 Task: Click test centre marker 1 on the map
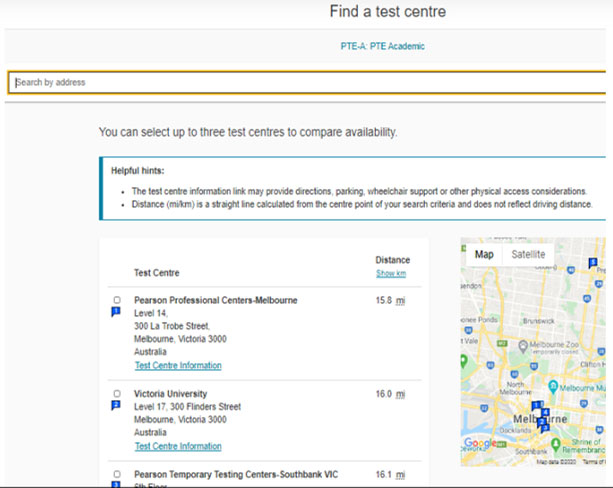[536, 405]
